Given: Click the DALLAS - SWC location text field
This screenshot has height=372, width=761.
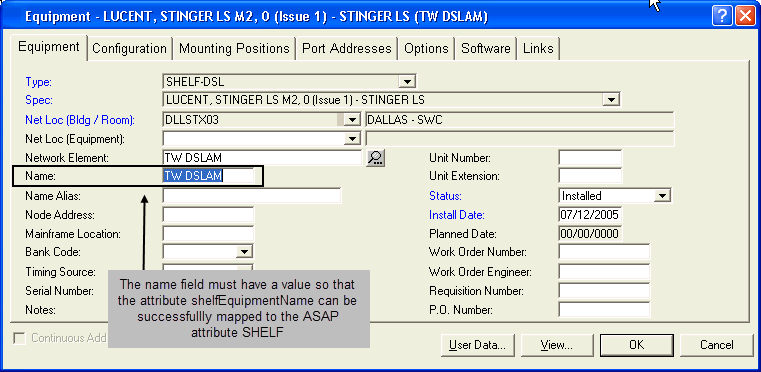Looking at the screenshot, I should click(519, 120).
